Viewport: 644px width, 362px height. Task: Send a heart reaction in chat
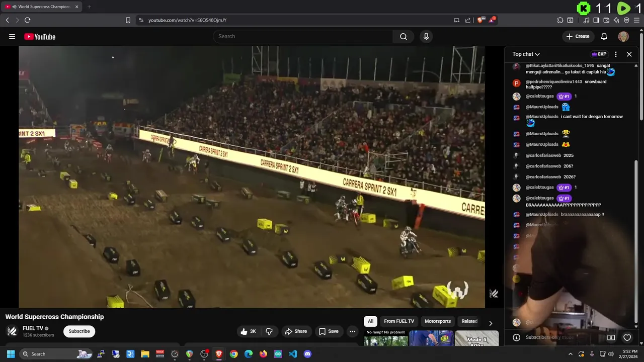click(x=627, y=337)
